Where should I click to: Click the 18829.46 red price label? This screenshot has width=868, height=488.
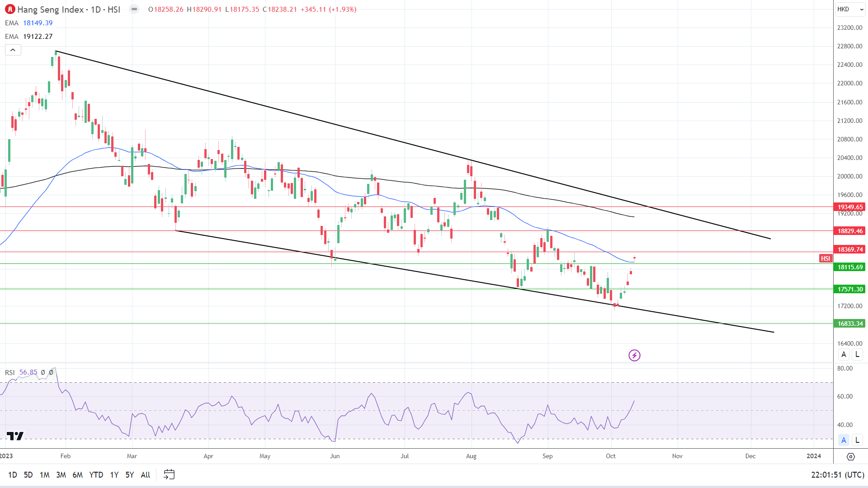click(x=849, y=231)
